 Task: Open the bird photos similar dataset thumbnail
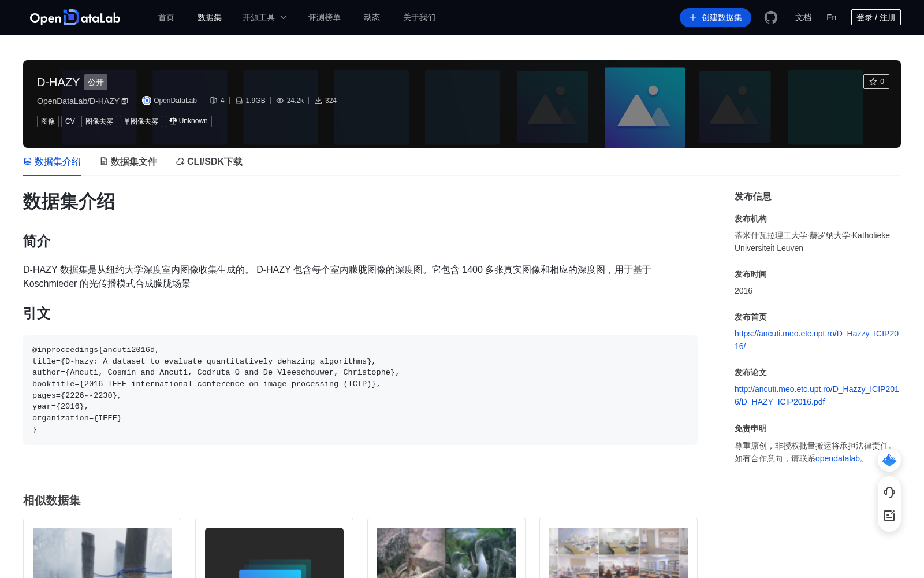(446, 553)
